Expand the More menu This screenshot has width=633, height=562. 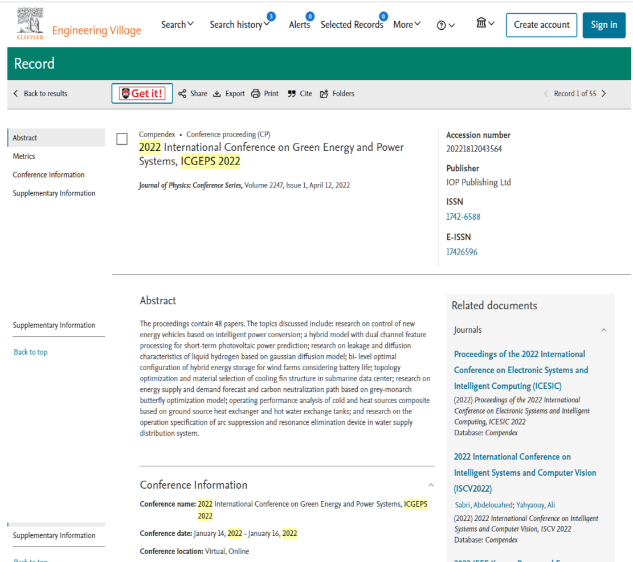(x=407, y=25)
